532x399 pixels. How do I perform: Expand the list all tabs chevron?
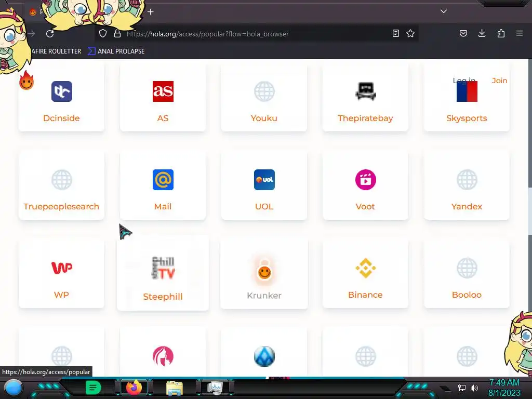(x=444, y=11)
